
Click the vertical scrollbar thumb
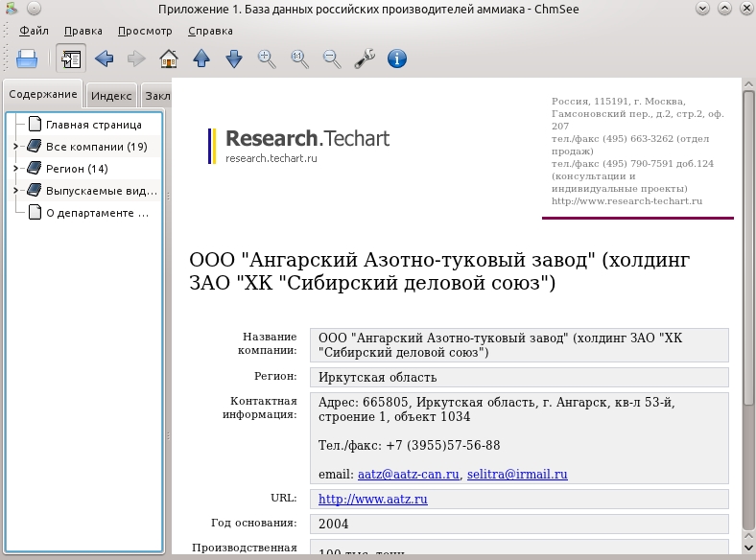click(x=748, y=248)
